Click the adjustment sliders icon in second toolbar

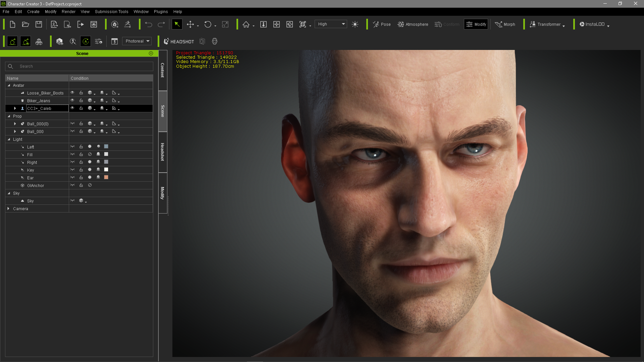(x=99, y=41)
